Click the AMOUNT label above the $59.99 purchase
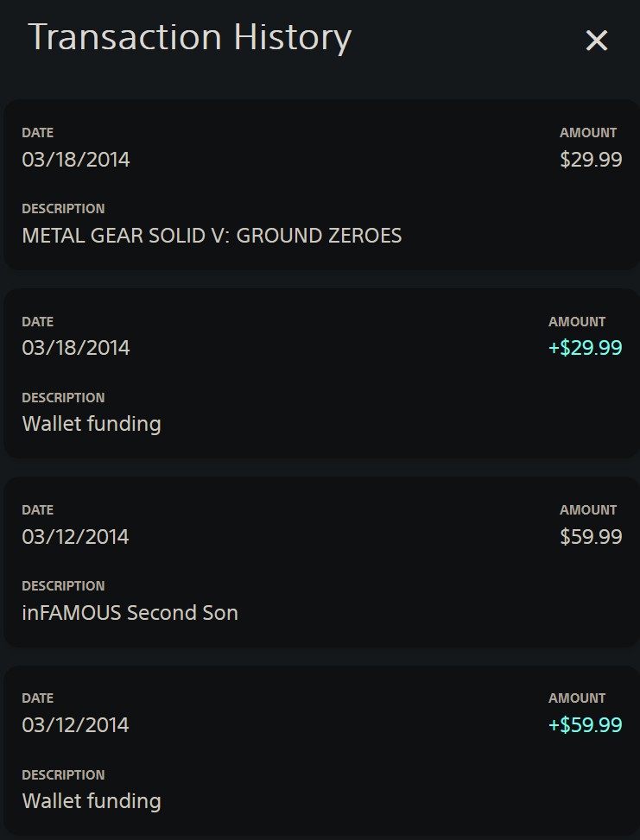The image size is (640, 840). pyautogui.click(x=588, y=510)
